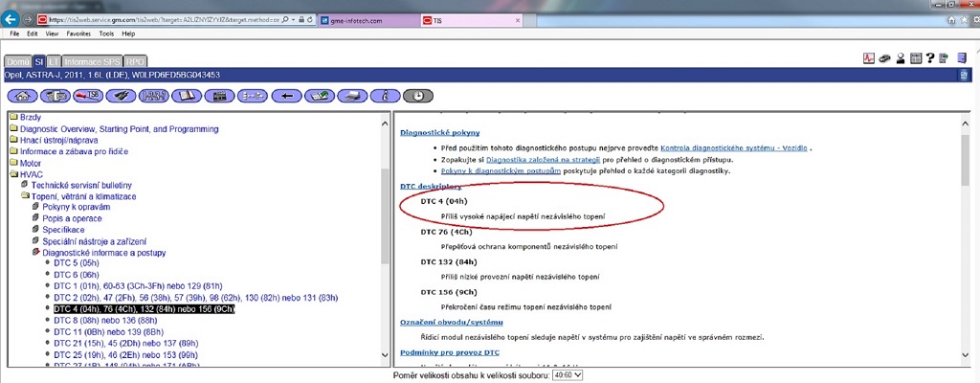980x383 pixels.
Task: Open the Favorites menu
Action: (79, 34)
